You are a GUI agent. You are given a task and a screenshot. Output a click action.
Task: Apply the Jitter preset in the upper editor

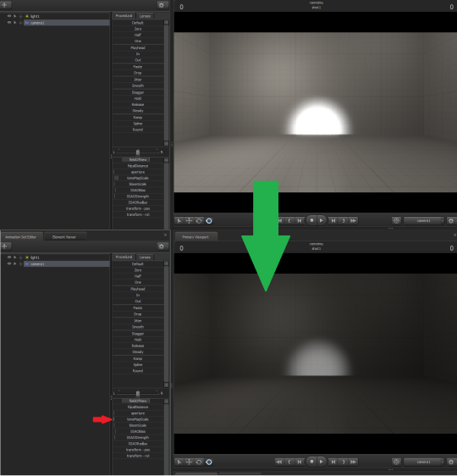pyautogui.click(x=138, y=80)
